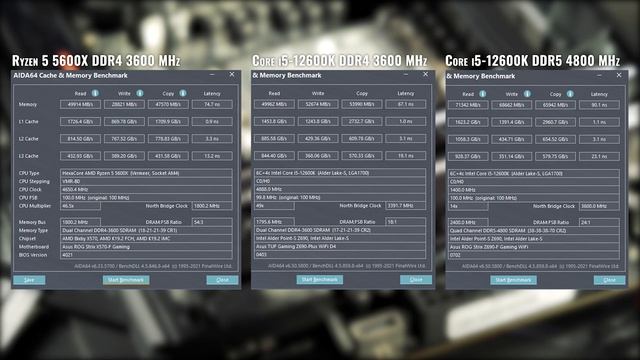Click Write info icon in Ryzen 5600X window
Image resolution: width=640 pixels, height=360 pixels.
pos(140,93)
